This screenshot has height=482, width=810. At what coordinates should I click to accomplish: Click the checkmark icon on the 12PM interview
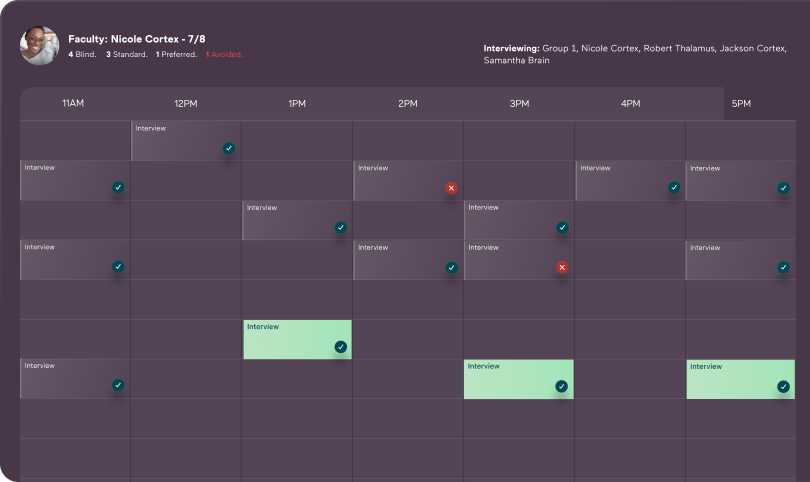click(x=229, y=148)
